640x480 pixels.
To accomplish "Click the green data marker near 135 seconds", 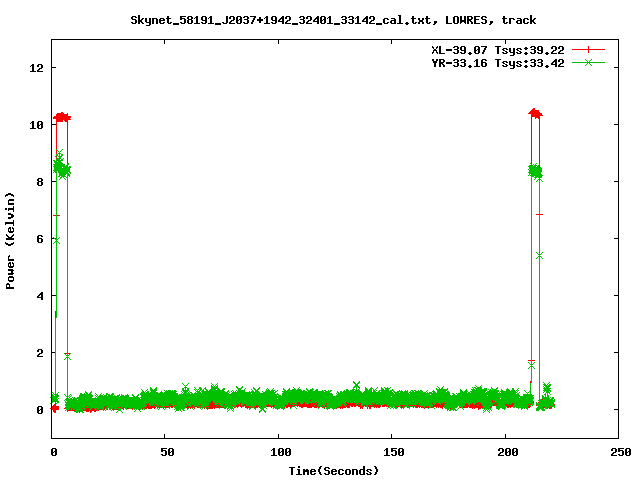I will pyautogui.click(x=356, y=385).
